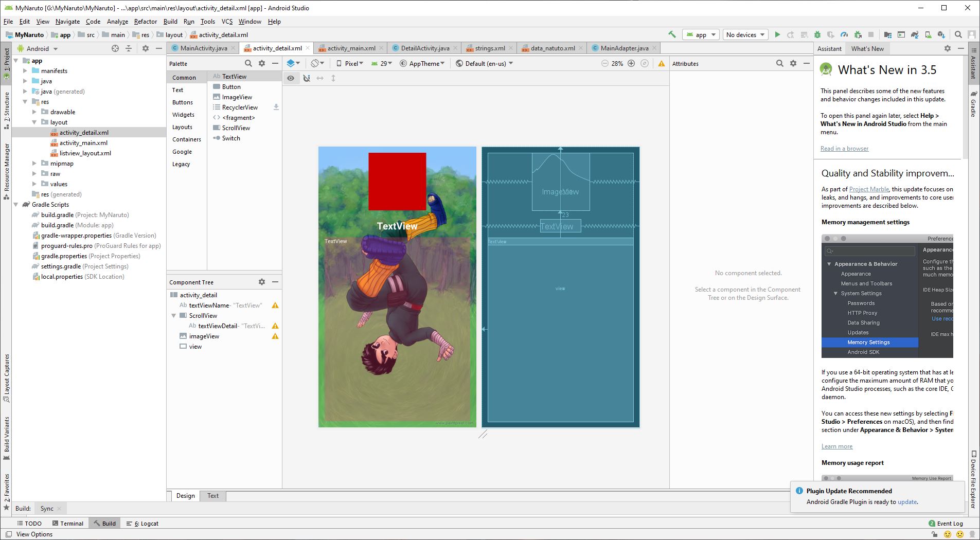
Task: Switch to the Text editor tab
Action: (x=213, y=495)
